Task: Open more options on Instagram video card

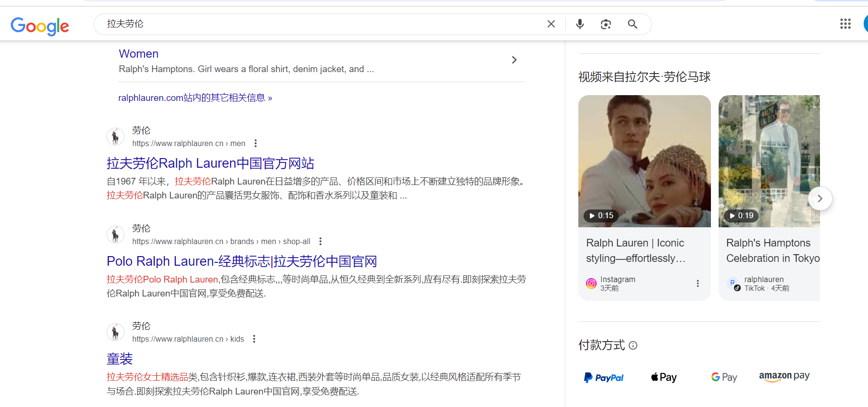Action: [697, 284]
